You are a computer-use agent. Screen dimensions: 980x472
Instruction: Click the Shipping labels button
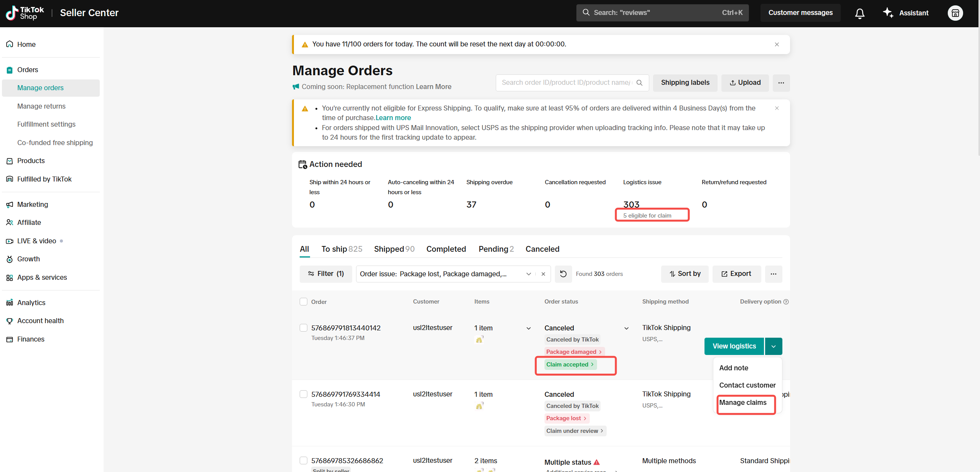(x=685, y=83)
